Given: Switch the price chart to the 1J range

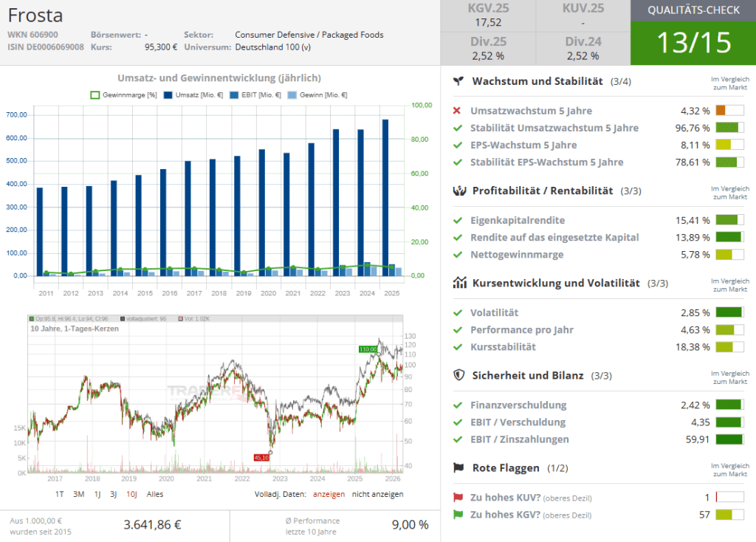Looking at the screenshot, I should pos(96,494).
